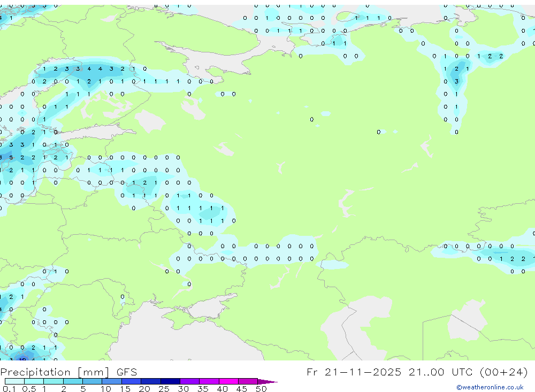535x392 pixels.
Task: Select legend swatch between 0.5 and 1
Action: (x=34, y=381)
